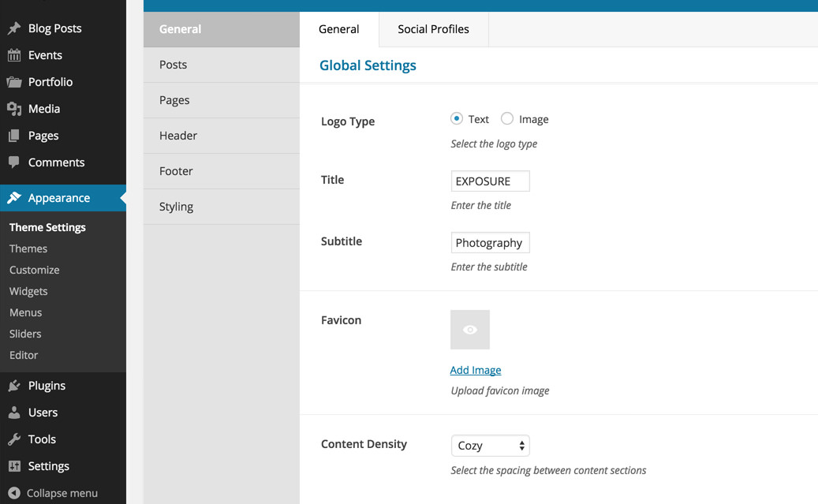The height and width of the screenshot is (504, 818).
Task: Click the Logo Type label
Action: (348, 121)
